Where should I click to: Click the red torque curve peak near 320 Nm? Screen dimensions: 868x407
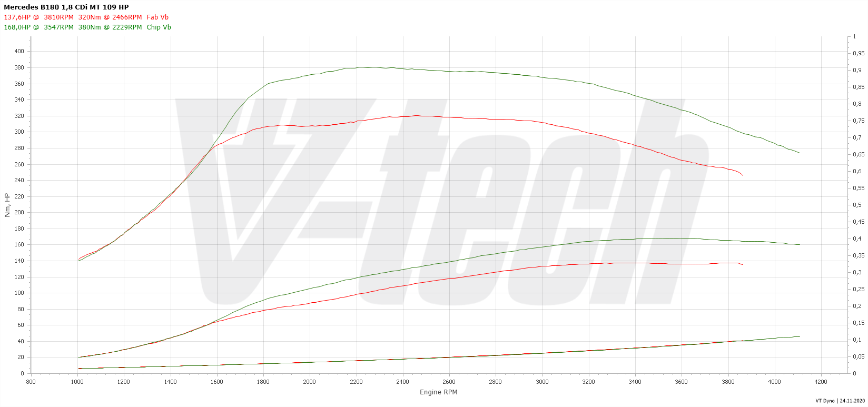(x=418, y=116)
